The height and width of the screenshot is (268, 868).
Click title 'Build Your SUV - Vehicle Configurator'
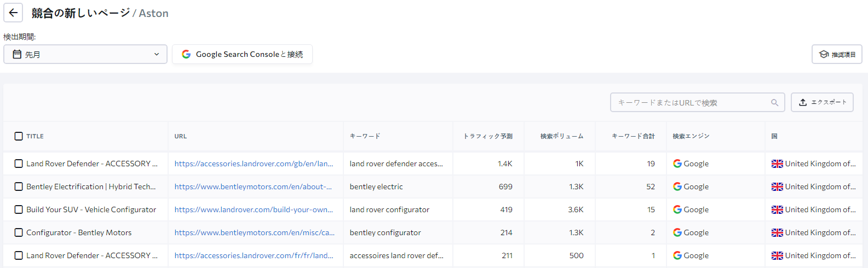coord(91,209)
